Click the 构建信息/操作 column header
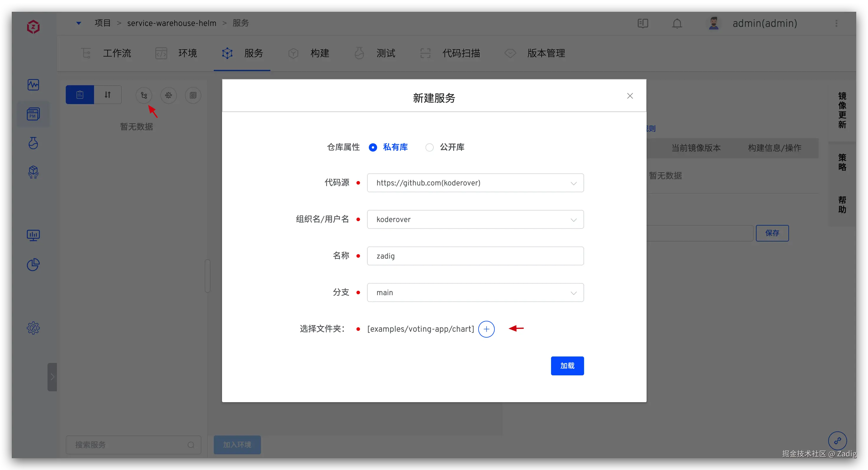868x470 pixels. [x=775, y=148]
